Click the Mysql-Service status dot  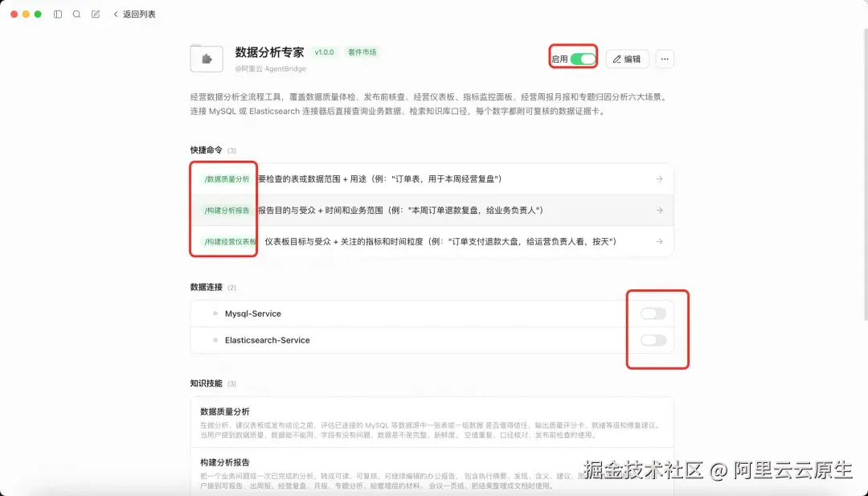click(215, 314)
